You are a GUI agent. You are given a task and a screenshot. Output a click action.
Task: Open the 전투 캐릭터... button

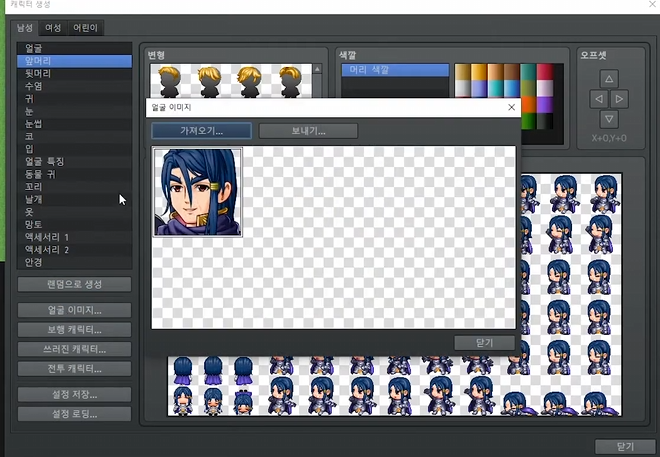coord(75,369)
